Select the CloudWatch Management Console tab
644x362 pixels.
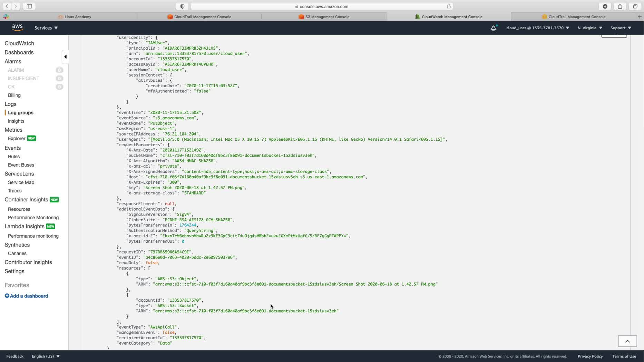click(448, 17)
